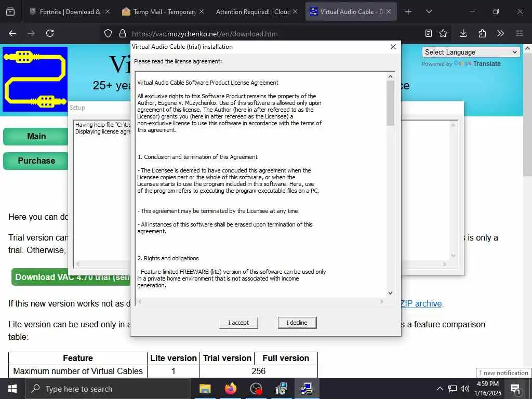Viewport: 532px width, 399px height.
Task: Reload the current page
Action: (50, 33)
